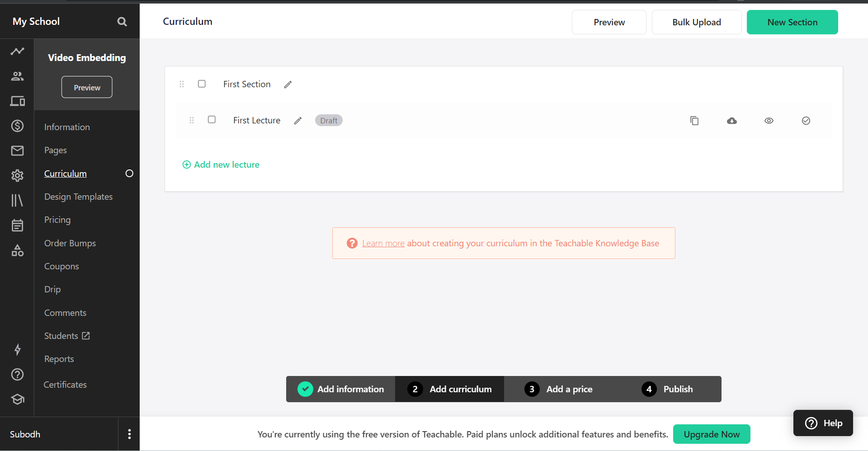Open Settings with the gear icon
The image size is (868, 451).
17,175
